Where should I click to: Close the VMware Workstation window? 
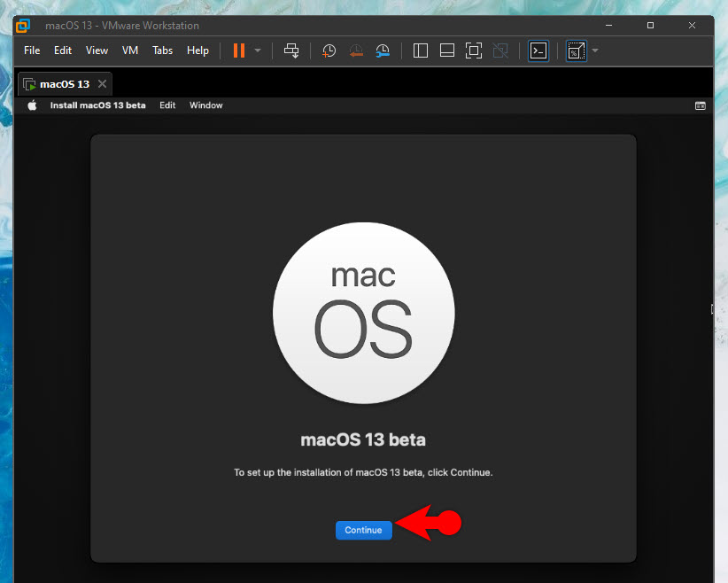(x=692, y=26)
